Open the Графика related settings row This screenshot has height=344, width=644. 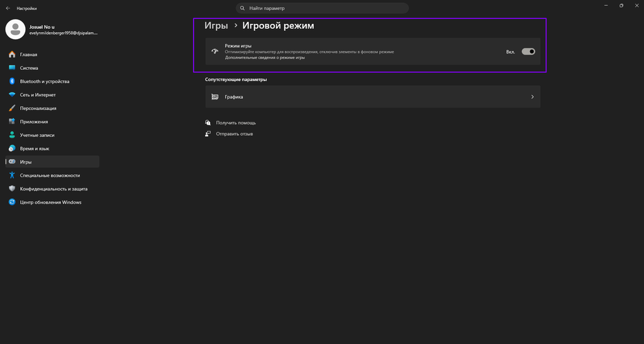[373, 97]
